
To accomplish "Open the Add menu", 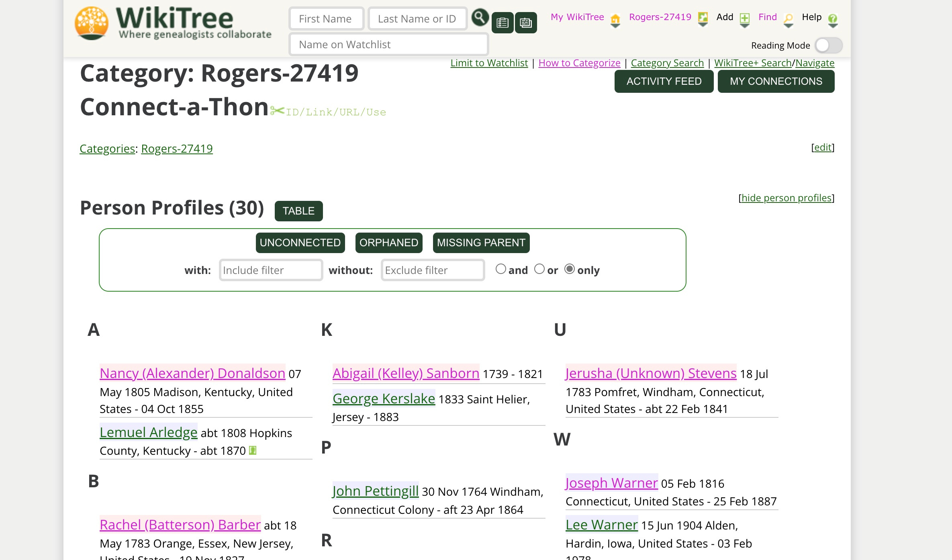I will (x=725, y=17).
